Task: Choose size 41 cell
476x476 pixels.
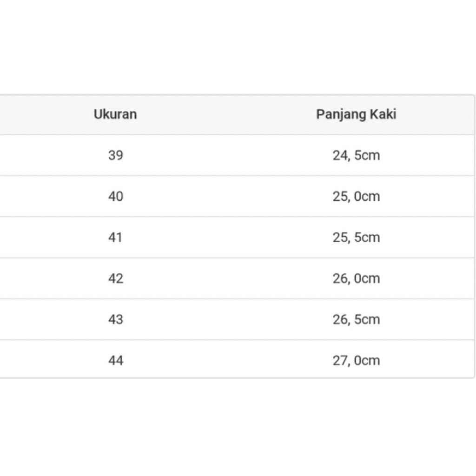Action: (115, 237)
